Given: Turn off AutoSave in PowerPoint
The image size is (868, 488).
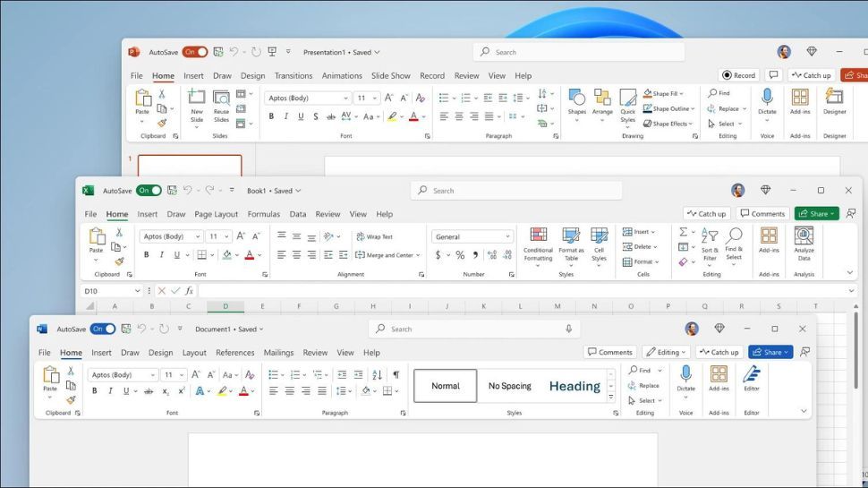Looking at the screenshot, I should pos(195,52).
